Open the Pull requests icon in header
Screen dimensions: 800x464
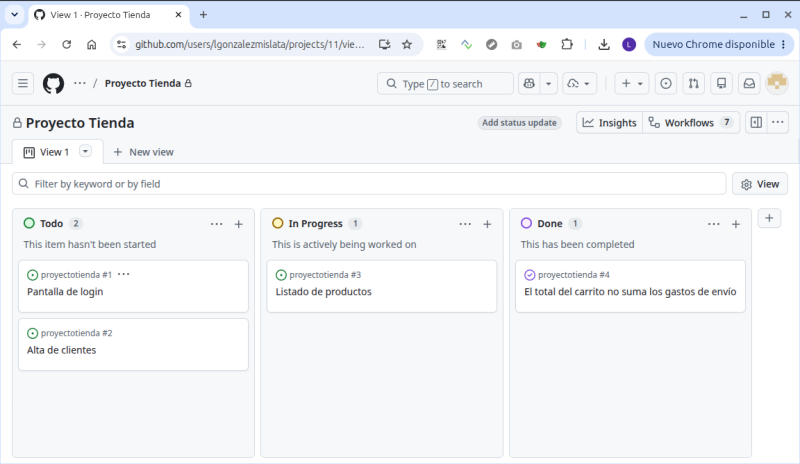pos(693,83)
